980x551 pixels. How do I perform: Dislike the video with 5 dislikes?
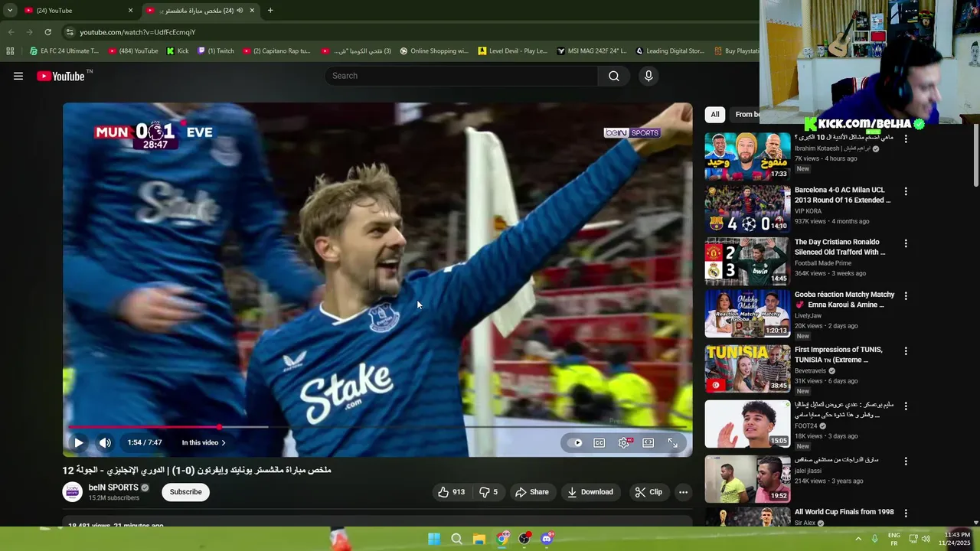[x=488, y=492]
